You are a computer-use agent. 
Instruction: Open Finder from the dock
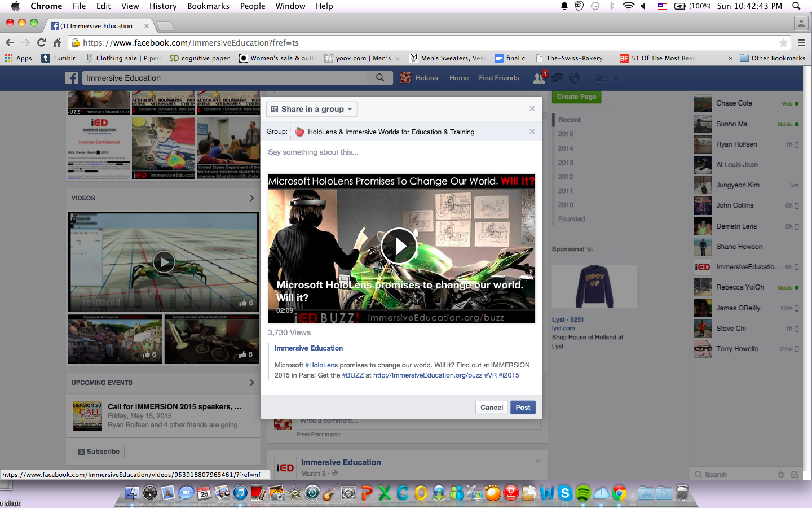click(x=132, y=493)
